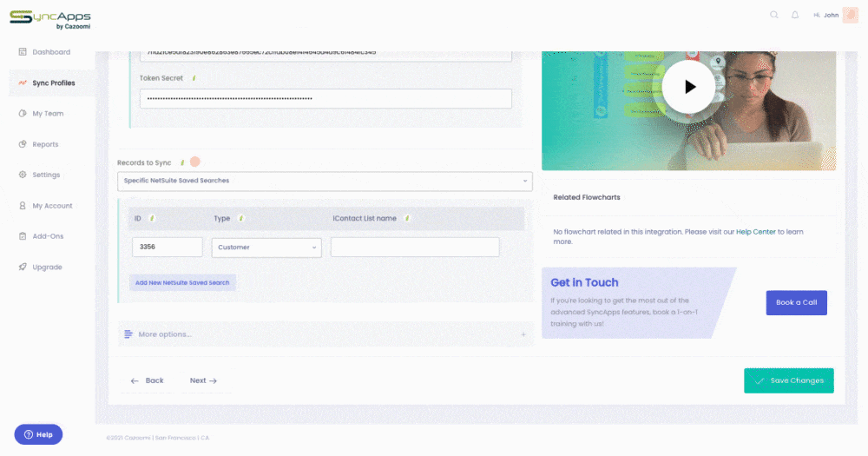
Task: Play the tutorial video
Action: pos(688,87)
